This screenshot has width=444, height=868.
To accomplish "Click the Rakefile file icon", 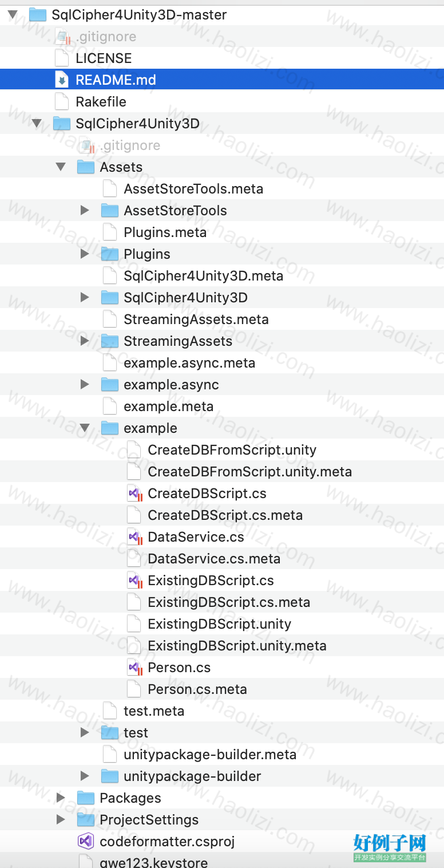I will [x=61, y=102].
